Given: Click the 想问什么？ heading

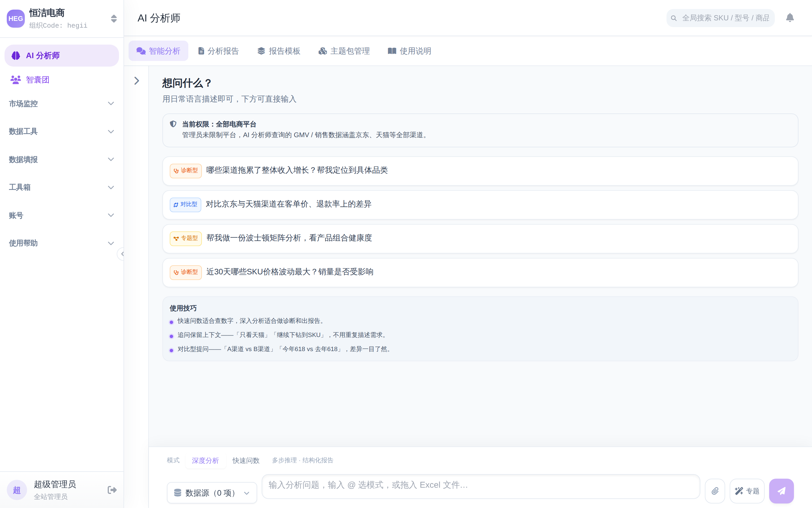Looking at the screenshot, I should pyautogui.click(x=187, y=83).
